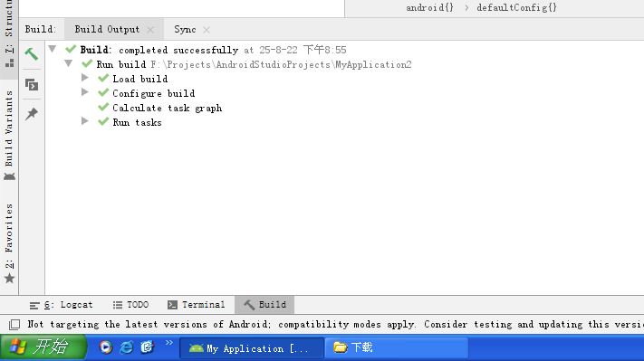The image size is (644, 361).
Task: Select the Configure build row
Action: [x=154, y=93]
